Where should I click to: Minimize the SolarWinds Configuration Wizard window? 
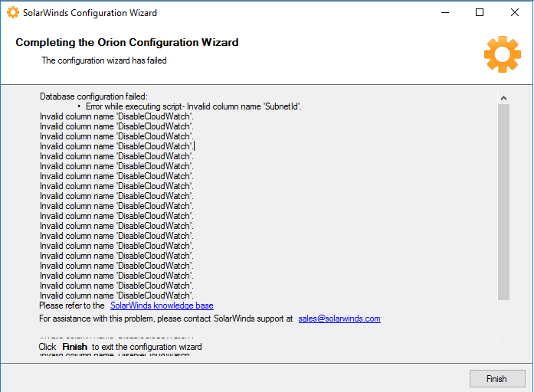coord(445,12)
